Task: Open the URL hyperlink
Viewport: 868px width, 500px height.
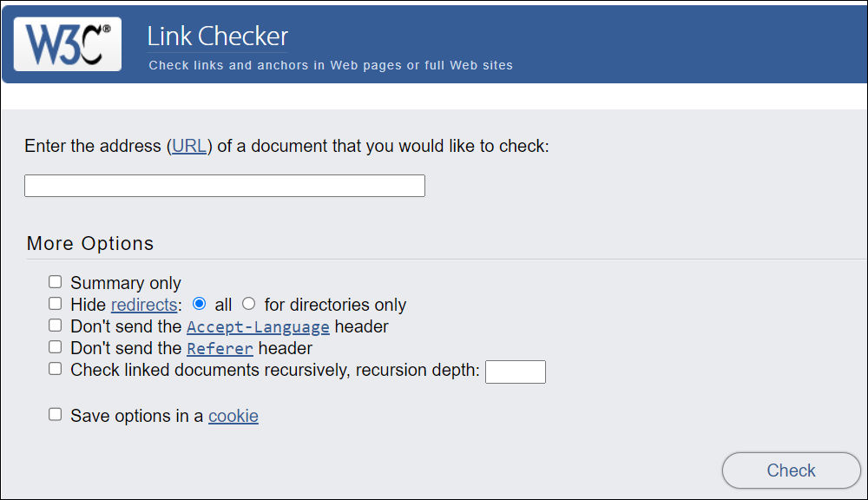Action: [188, 146]
